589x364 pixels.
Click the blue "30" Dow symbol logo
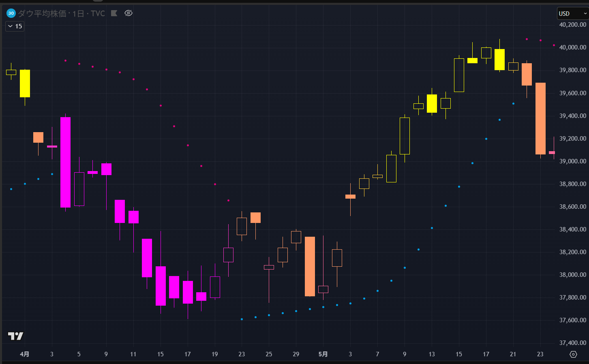point(11,13)
